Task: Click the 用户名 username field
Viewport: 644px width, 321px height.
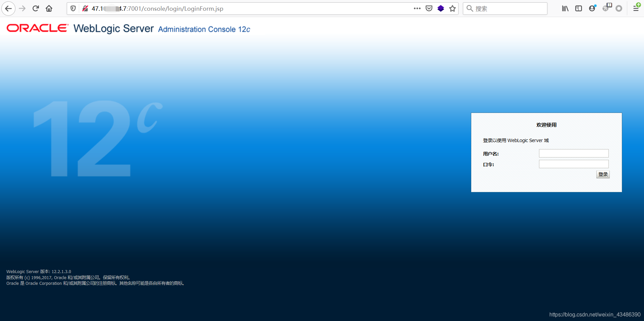Action: coord(574,153)
